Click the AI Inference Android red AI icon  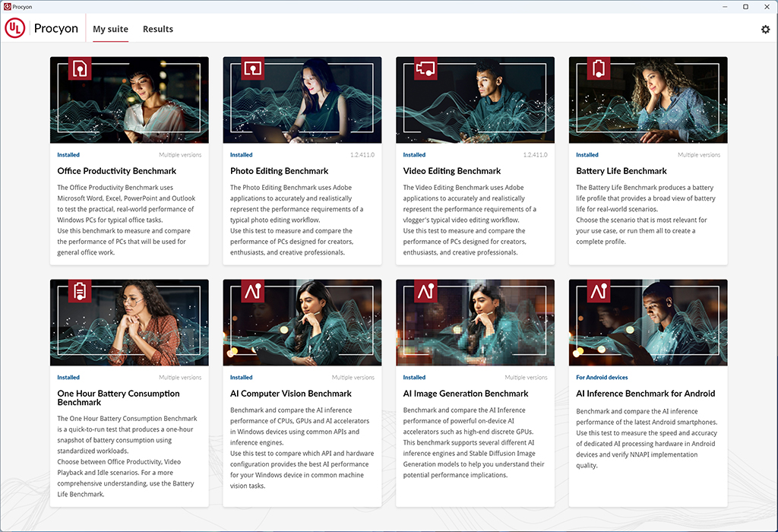point(599,291)
